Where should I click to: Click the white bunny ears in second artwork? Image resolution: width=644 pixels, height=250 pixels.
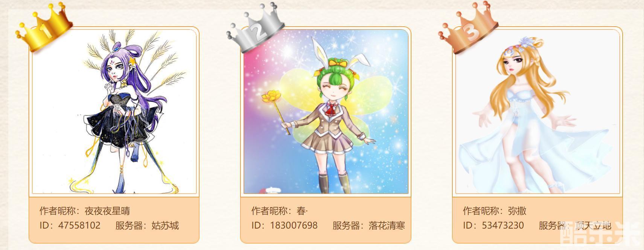(336, 54)
